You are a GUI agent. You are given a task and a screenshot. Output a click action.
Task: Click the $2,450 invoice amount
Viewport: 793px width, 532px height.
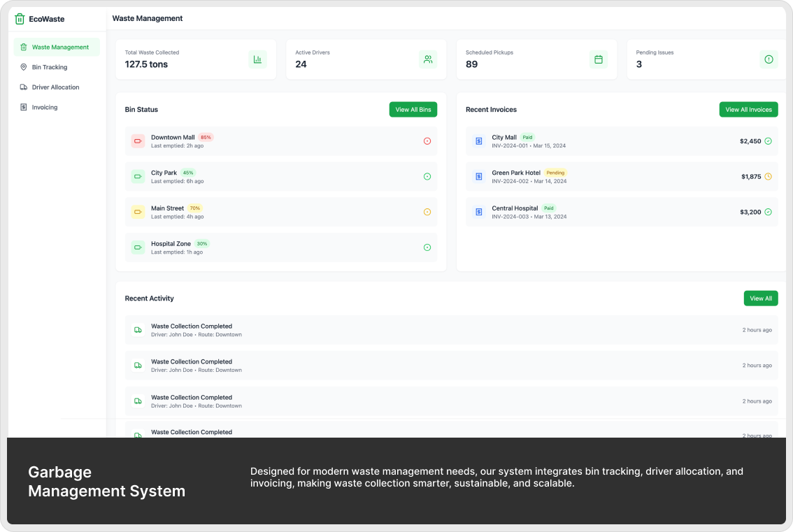click(750, 141)
